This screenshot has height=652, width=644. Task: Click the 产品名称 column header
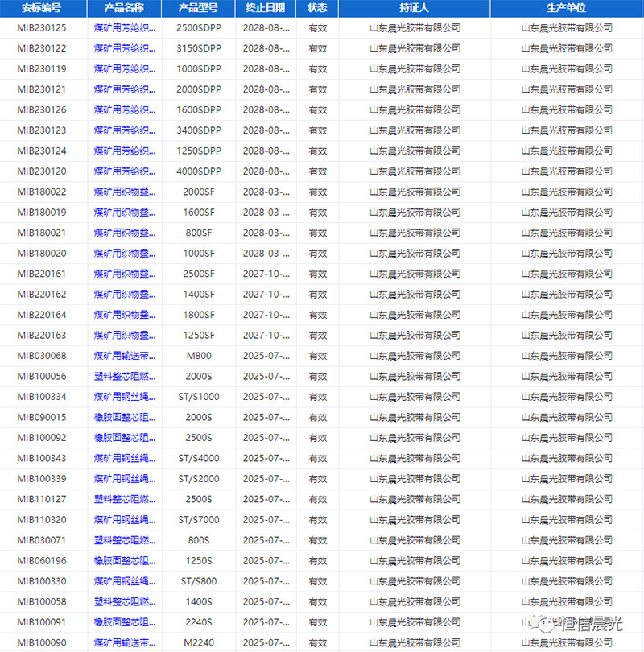[x=124, y=8]
